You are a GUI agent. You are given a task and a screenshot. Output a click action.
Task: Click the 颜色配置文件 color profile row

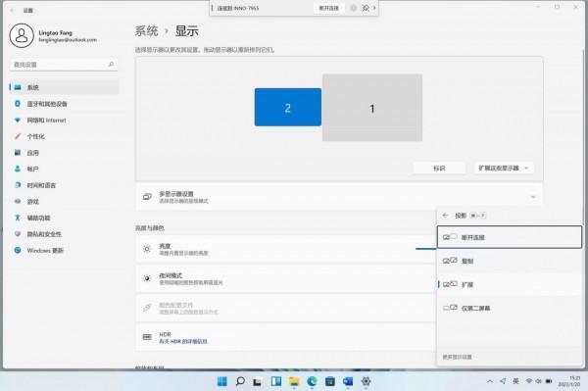coord(286,308)
